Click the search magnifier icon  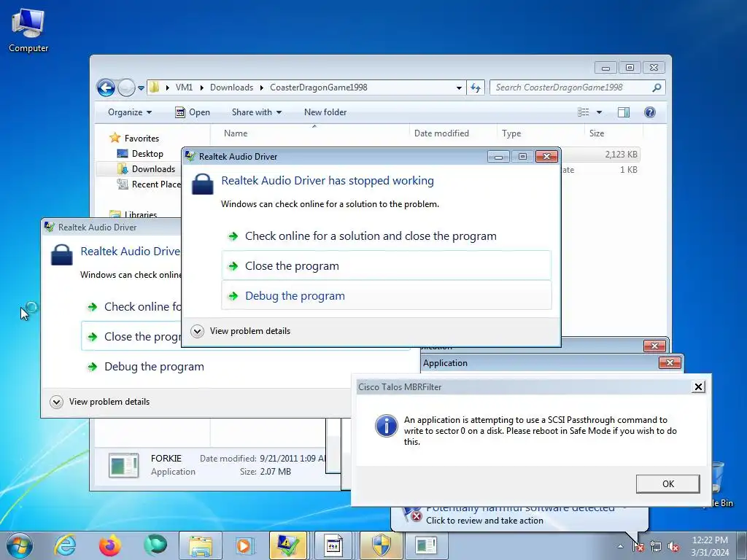[x=657, y=87]
